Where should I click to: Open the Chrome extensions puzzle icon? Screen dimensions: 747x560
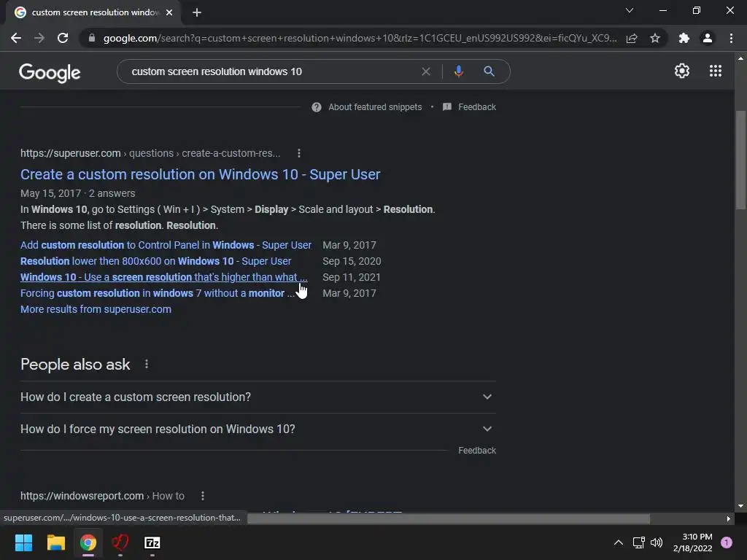tap(684, 38)
